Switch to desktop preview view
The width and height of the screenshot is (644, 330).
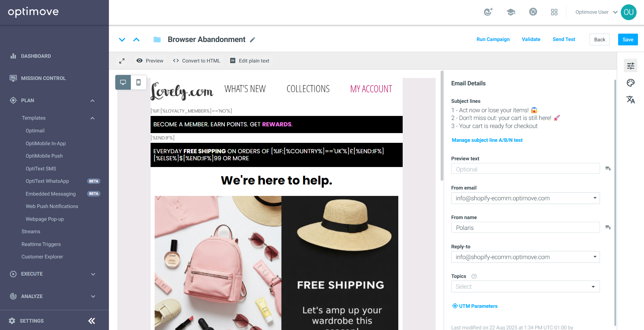point(123,82)
